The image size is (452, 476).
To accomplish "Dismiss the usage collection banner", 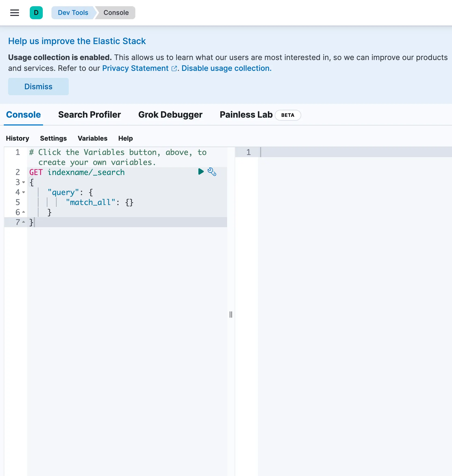I will (x=38, y=87).
